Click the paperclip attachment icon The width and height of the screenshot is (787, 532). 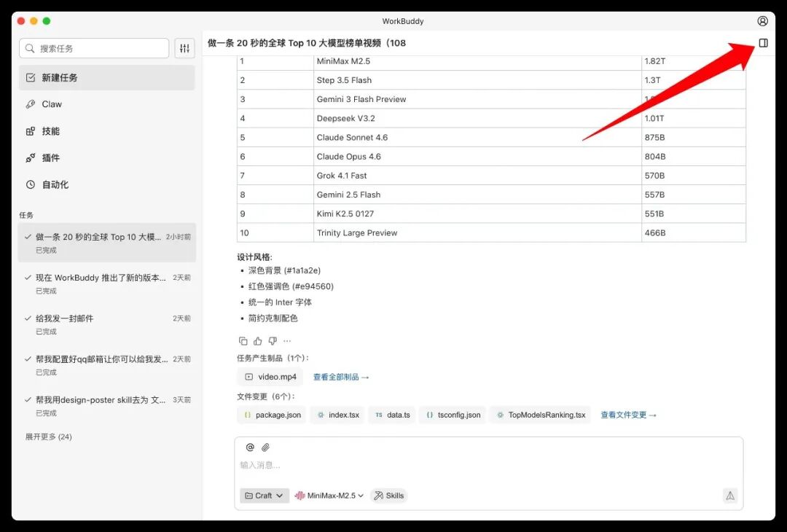point(265,447)
